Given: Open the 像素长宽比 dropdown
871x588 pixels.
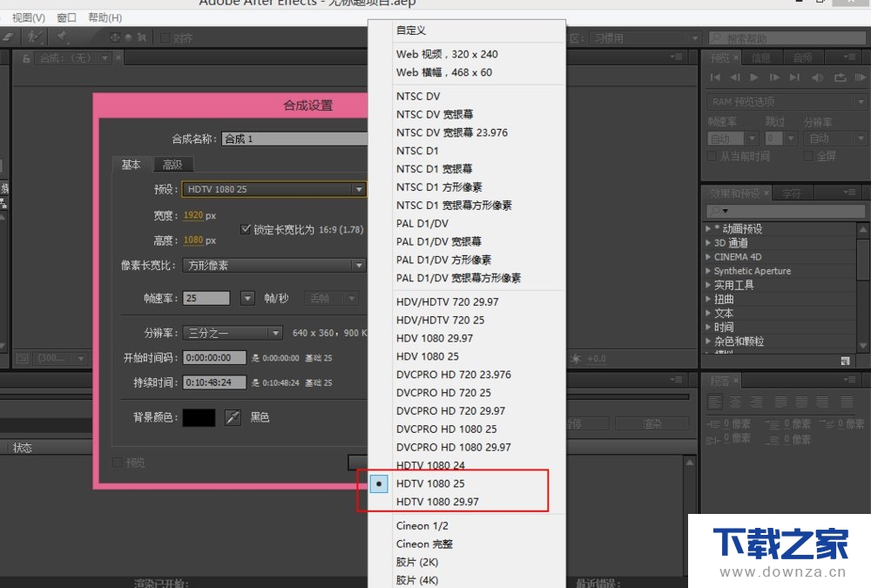Looking at the screenshot, I should 273,265.
